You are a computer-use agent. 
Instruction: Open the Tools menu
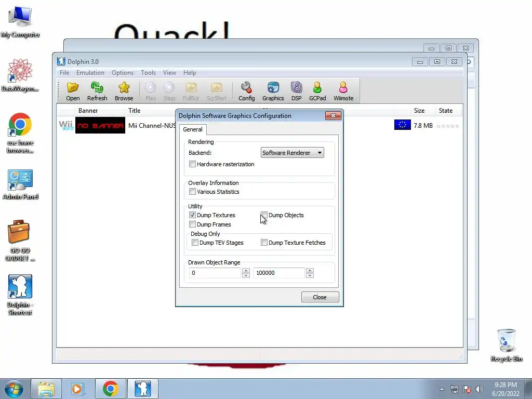tap(148, 73)
